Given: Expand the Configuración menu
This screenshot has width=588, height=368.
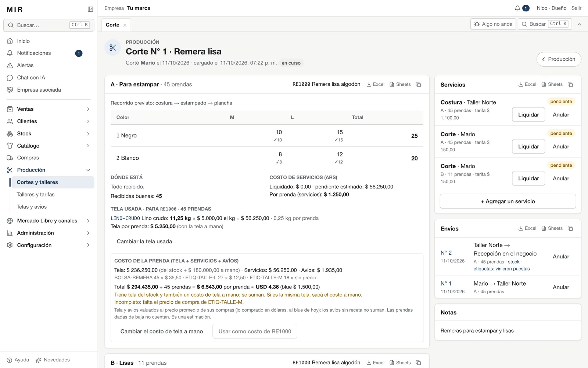Looking at the screenshot, I should pyautogui.click(x=49, y=245).
